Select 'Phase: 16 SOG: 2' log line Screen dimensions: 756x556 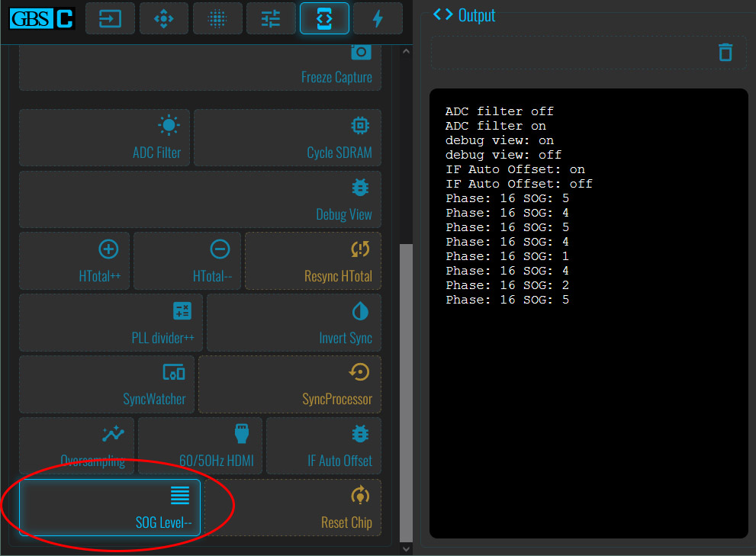[x=507, y=285]
